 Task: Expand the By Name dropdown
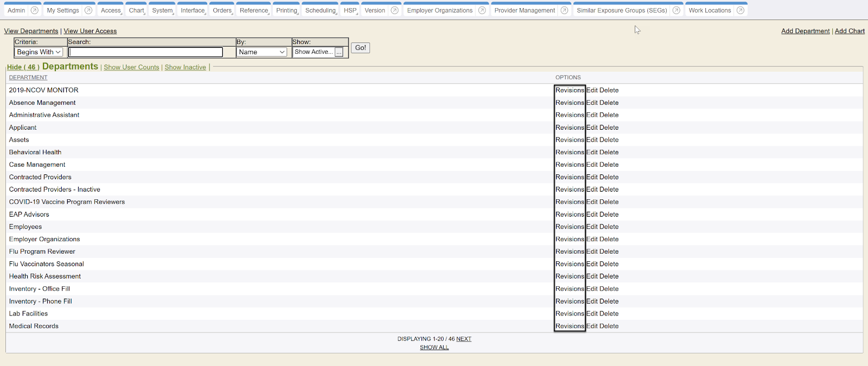pos(262,52)
